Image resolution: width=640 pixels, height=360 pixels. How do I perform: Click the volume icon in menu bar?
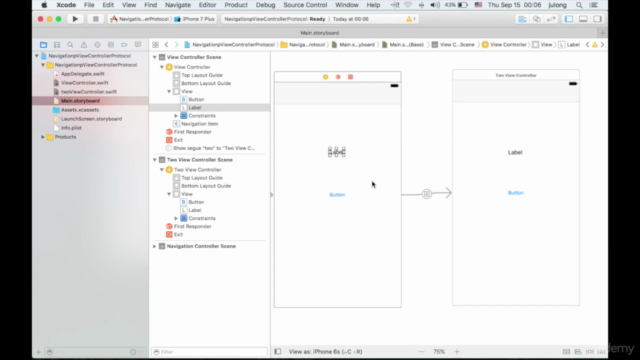point(435,5)
